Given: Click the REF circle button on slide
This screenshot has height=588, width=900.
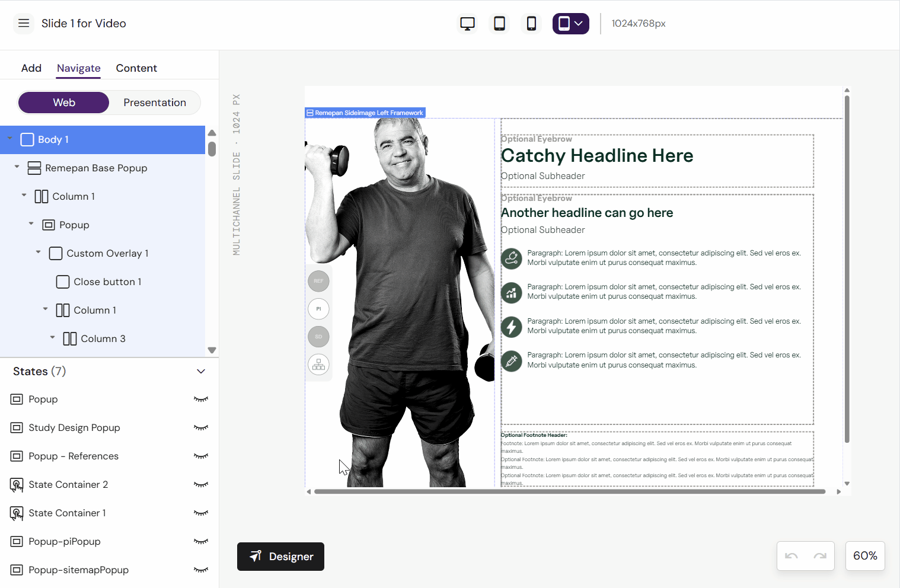Looking at the screenshot, I should click(318, 281).
